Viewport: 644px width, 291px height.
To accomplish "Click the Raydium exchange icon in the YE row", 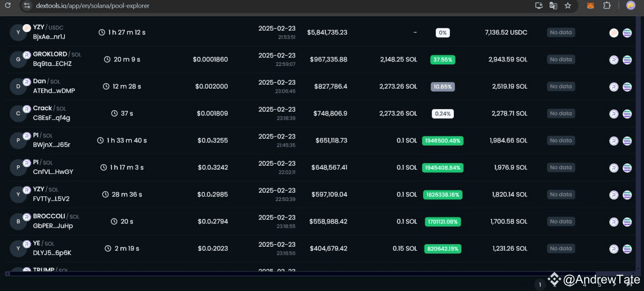I will [614, 249].
